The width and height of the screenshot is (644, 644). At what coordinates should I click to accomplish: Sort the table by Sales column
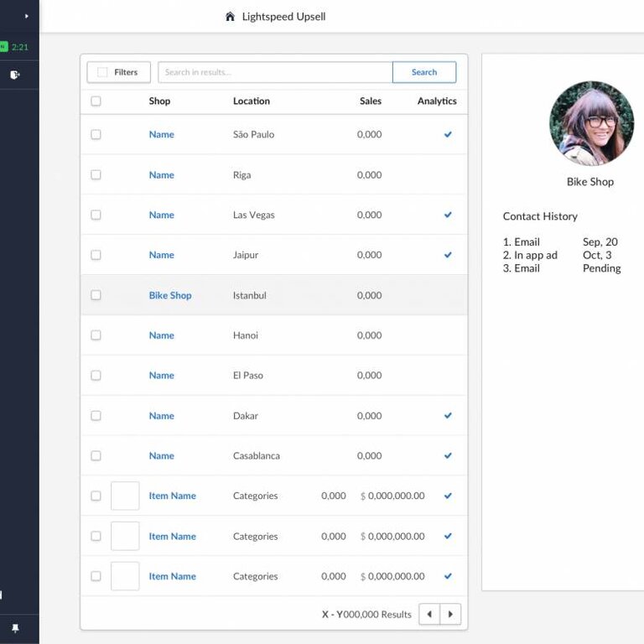tap(370, 101)
